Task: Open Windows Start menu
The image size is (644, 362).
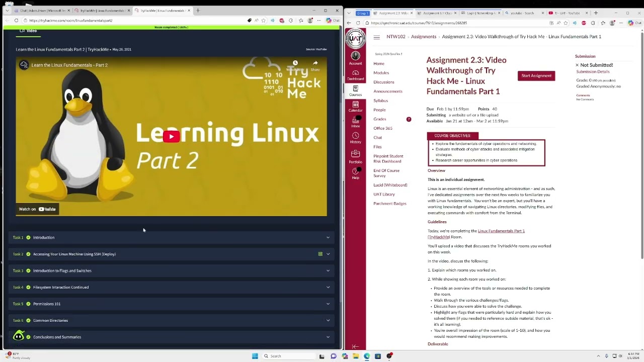Action: pyautogui.click(x=255, y=356)
